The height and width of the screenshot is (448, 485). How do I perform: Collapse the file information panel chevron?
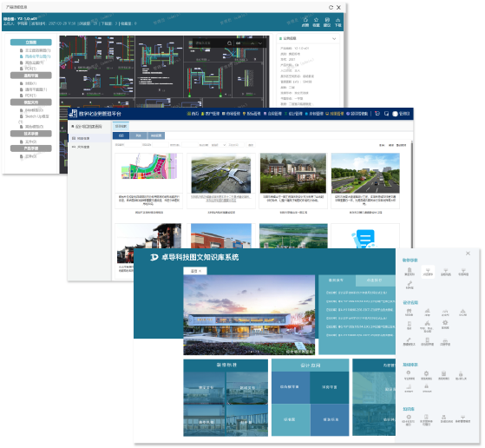tap(334, 39)
